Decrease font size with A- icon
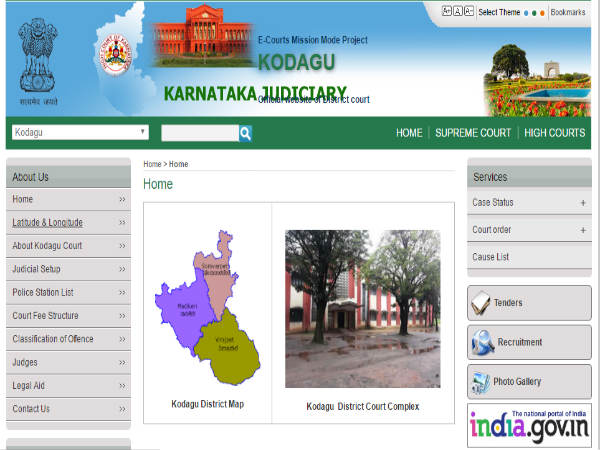600x450 pixels. (469, 12)
